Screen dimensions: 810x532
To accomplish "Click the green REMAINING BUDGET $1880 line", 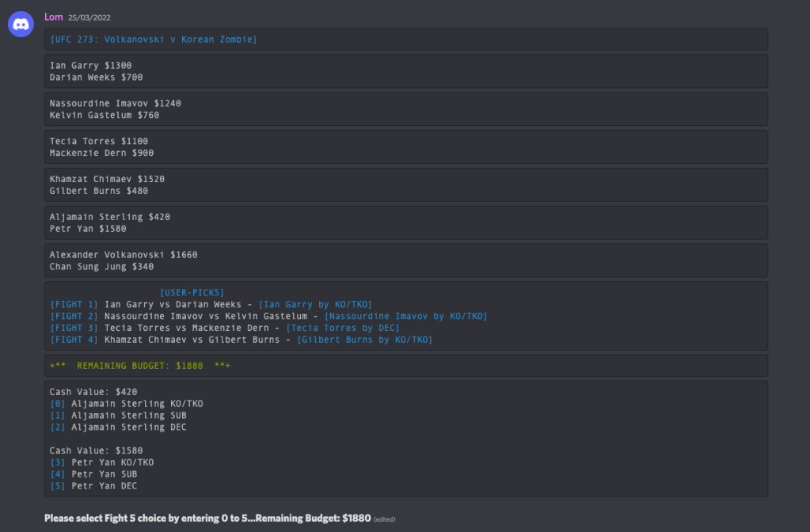I will (139, 366).
